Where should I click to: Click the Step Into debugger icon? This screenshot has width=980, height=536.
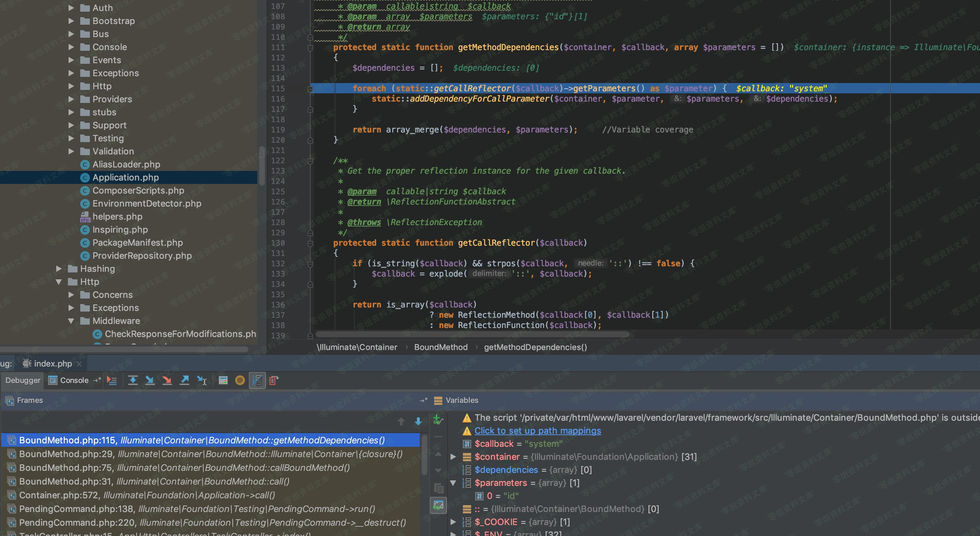point(150,380)
